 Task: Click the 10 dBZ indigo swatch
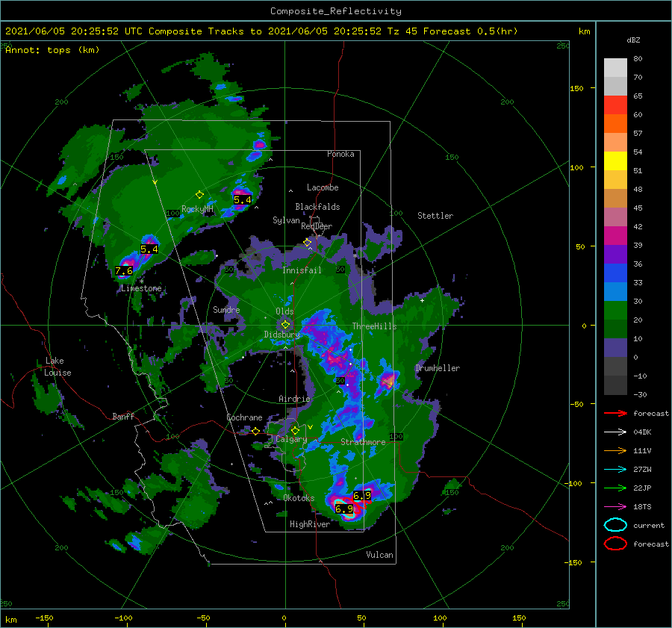point(615,348)
